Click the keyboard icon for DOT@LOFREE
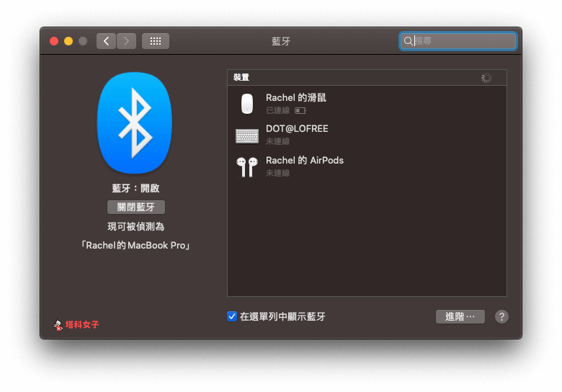562x392 pixels. pos(247,135)
